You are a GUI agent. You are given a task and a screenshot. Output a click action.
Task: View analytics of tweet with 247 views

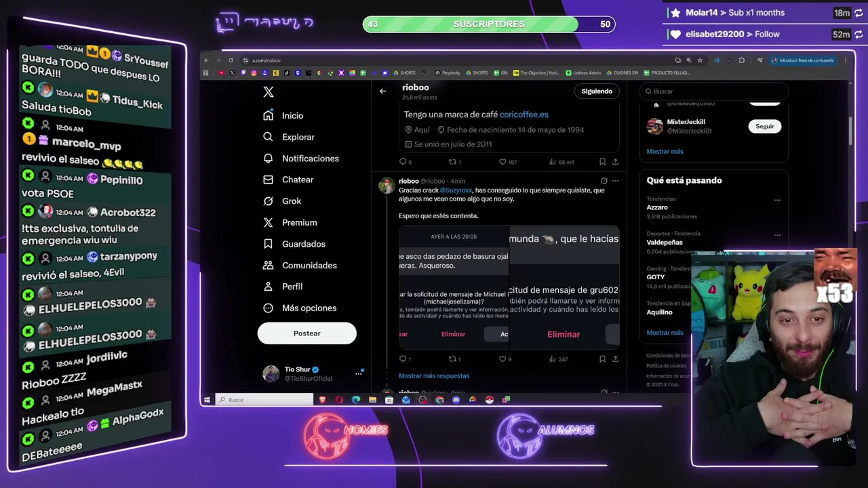pyautogui.click(x=558, y=359)
